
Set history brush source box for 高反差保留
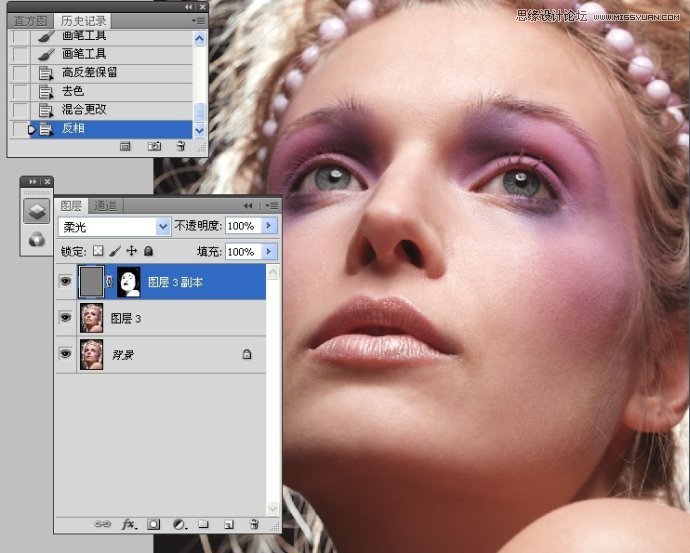[x=19, y=73]
